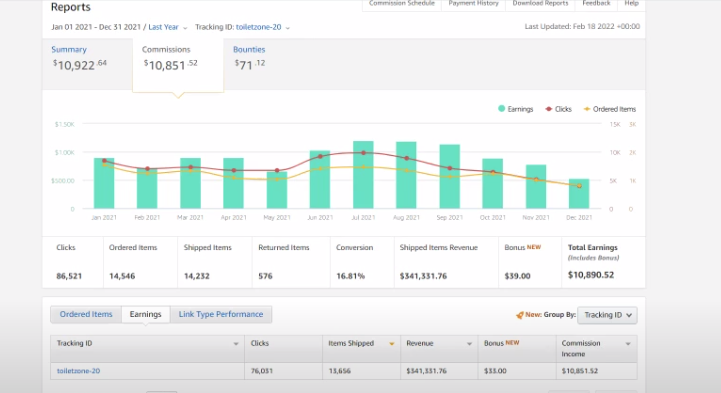721x393 pixels.
Task: Click the Conversion value 16.81%
Action: click(350, 276)
